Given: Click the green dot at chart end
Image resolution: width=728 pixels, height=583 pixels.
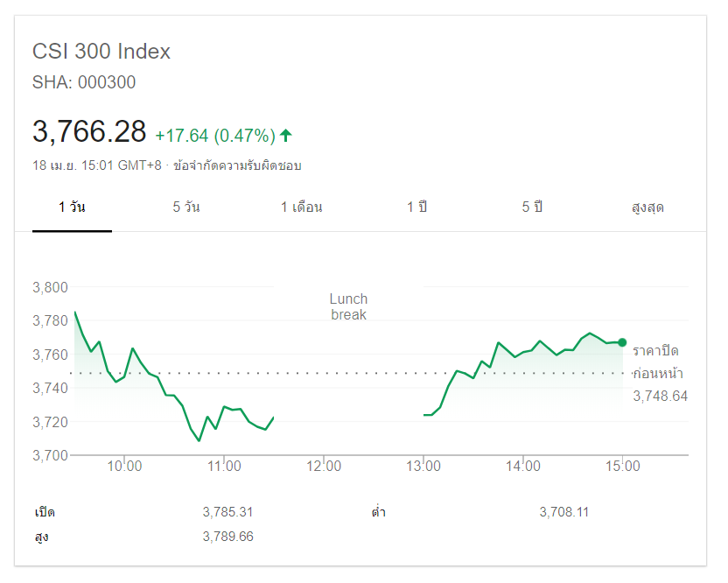Looking at the screenshot, I should coord(622,342).
